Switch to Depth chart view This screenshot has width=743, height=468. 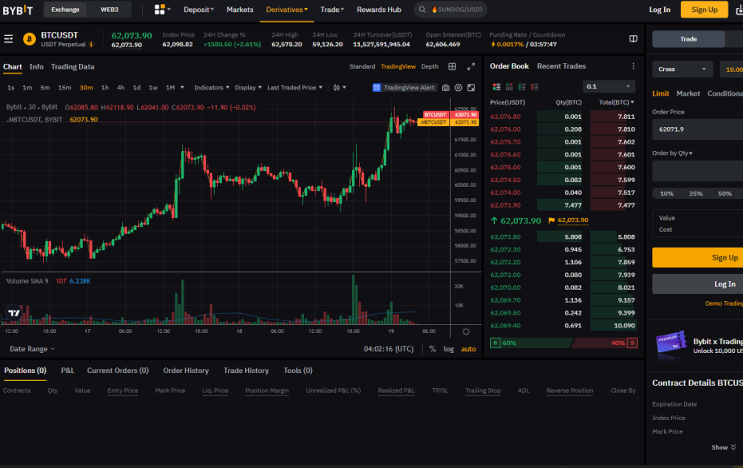(x=429, y=67)
